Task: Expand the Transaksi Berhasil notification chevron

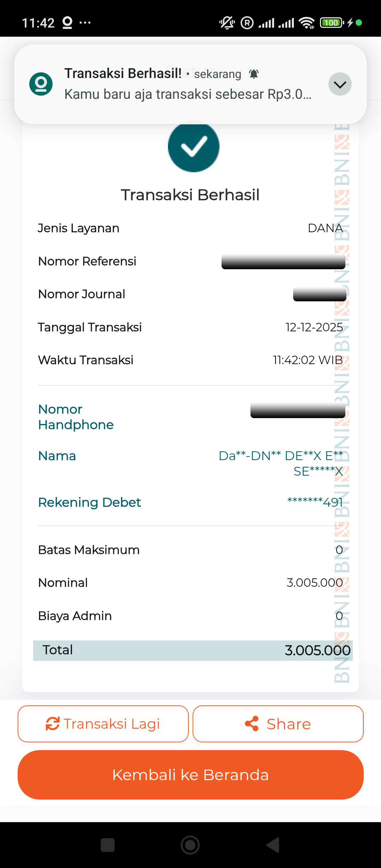Action: point(340,84)
